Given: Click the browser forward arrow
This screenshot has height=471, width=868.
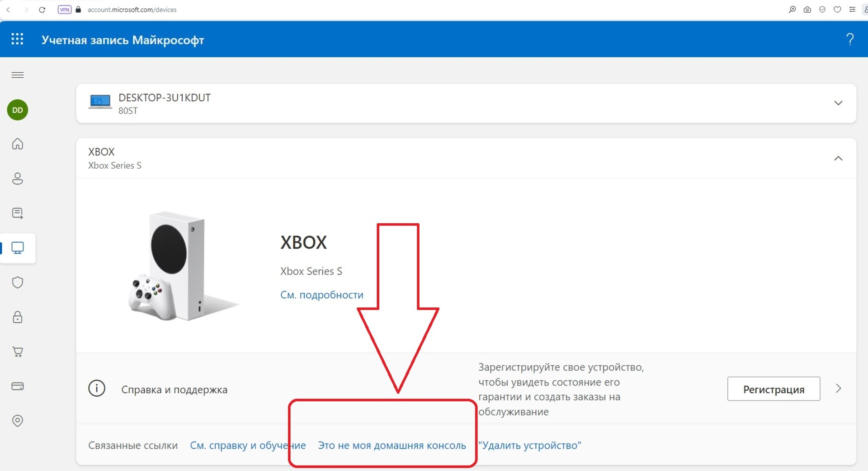Looking at the screenshot, I should 26,9.
